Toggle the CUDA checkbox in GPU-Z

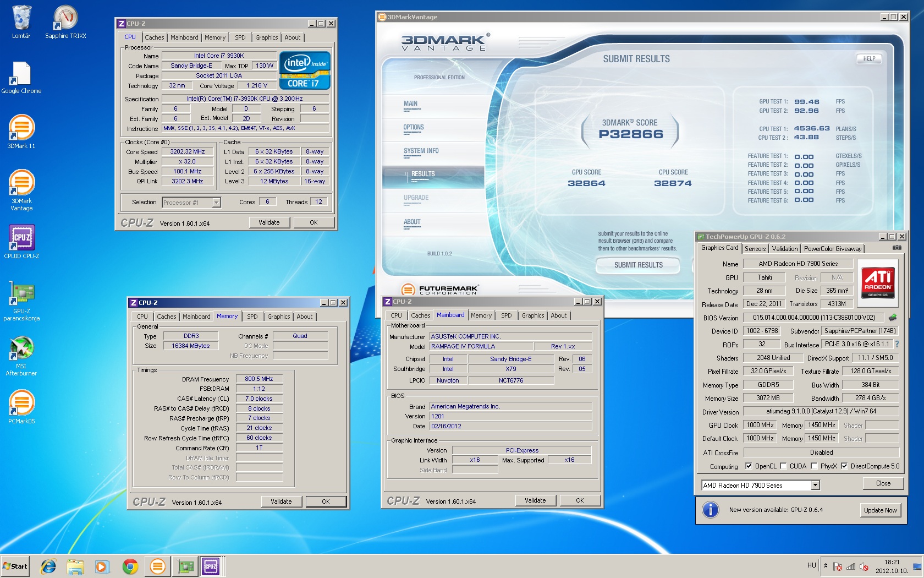pos(783,466)
